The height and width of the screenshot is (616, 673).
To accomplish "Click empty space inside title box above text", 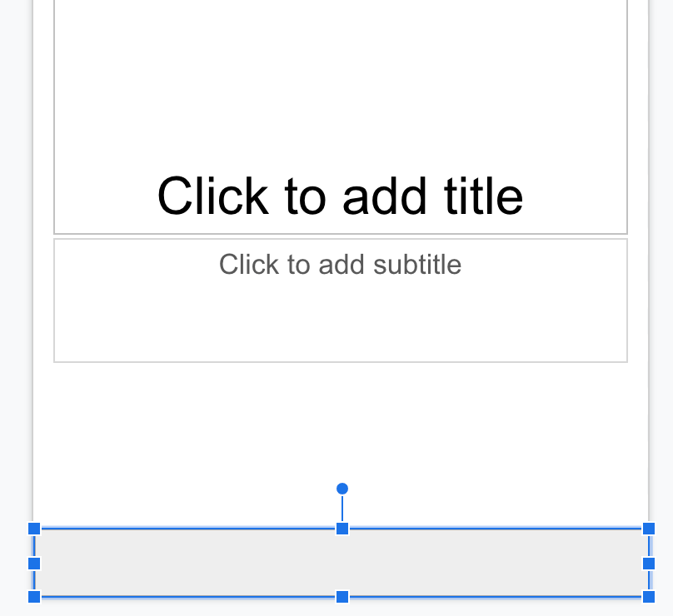I will click(x=340, y=75).
